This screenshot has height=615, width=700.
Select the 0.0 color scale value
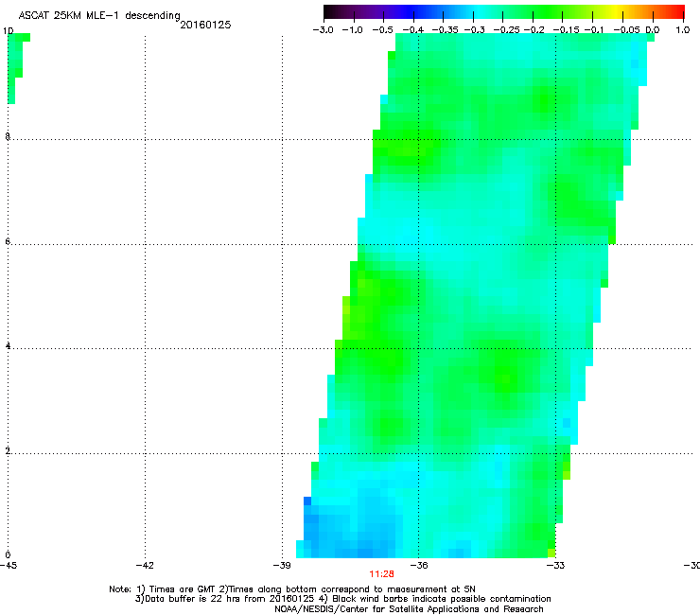pos(653,30)
